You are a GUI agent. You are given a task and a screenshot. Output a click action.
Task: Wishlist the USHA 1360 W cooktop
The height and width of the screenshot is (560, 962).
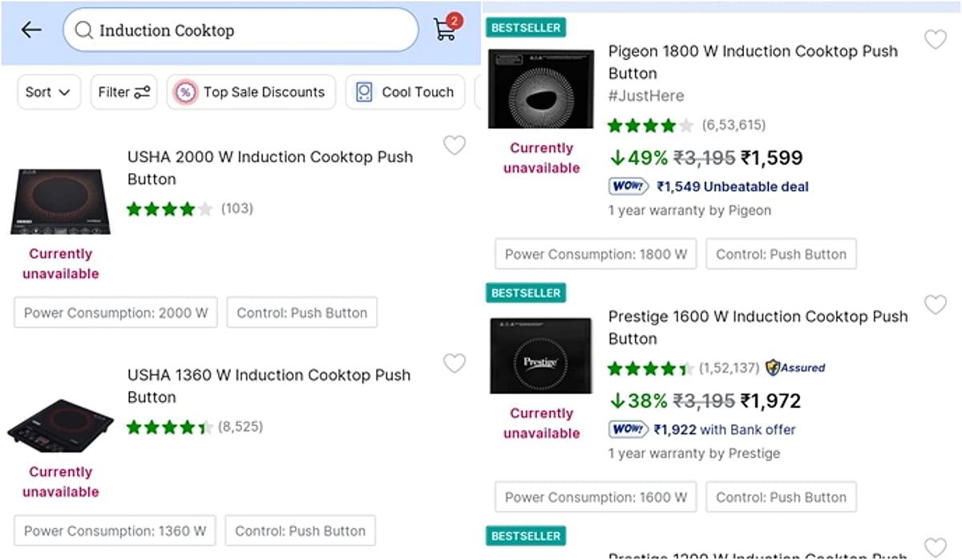pos(455,364)
